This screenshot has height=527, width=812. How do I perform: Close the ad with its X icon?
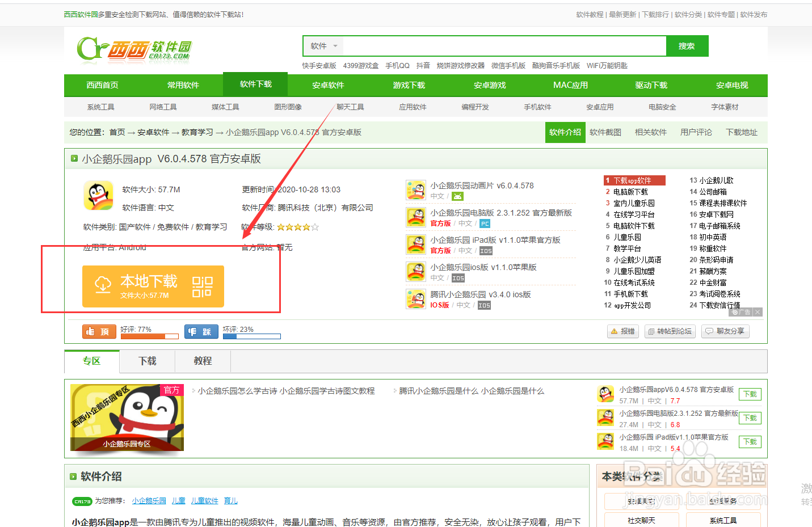(758, 312)
